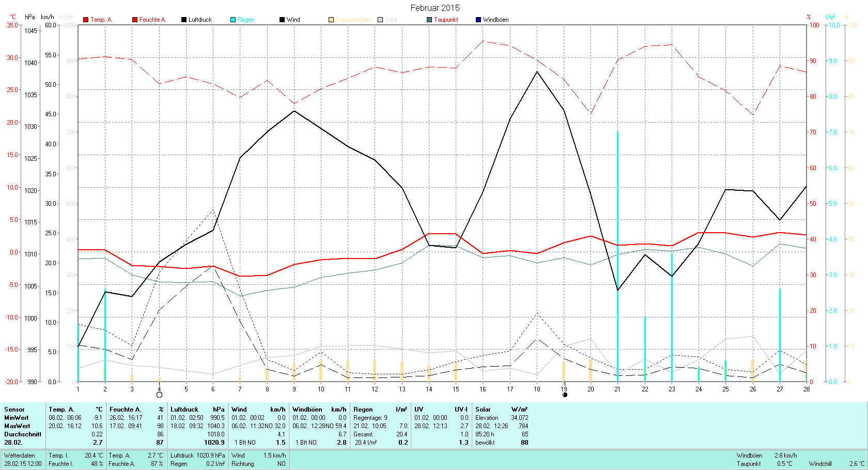Click the average pressure value 1018.0
Viewport: 868px width, 470px height.
tap(216, 434)
